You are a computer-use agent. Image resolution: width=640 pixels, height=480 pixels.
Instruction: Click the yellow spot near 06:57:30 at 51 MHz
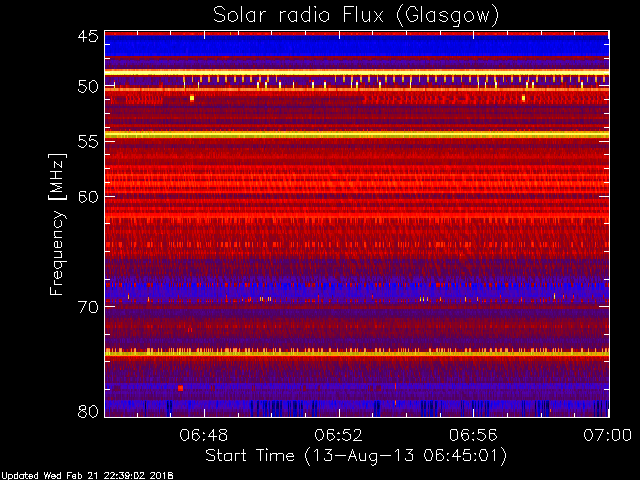[x=523, y=98]
